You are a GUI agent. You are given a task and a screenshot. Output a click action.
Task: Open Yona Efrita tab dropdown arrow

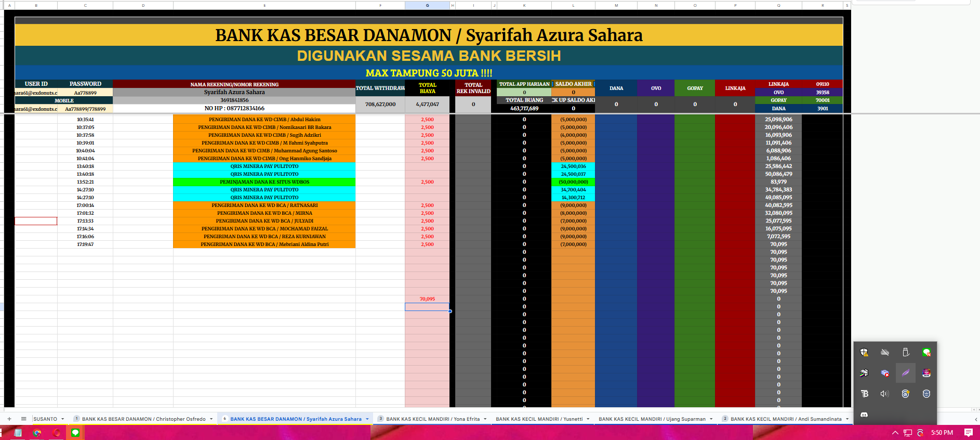(x=485, y=419)
